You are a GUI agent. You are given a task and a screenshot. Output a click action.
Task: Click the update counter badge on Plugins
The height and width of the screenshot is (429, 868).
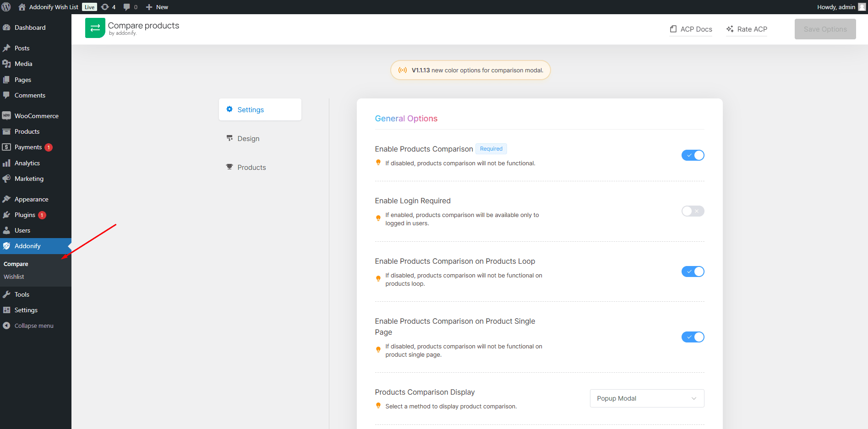41,215
